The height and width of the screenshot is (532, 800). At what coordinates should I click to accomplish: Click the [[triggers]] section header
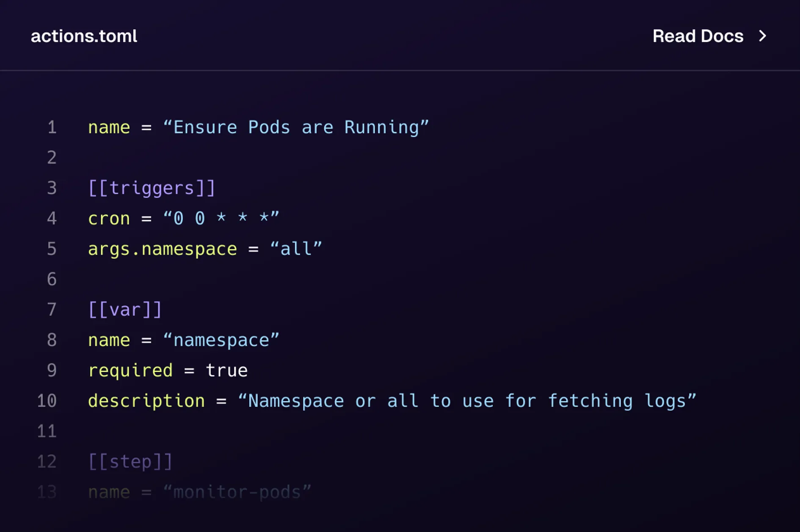coord(152,188)
